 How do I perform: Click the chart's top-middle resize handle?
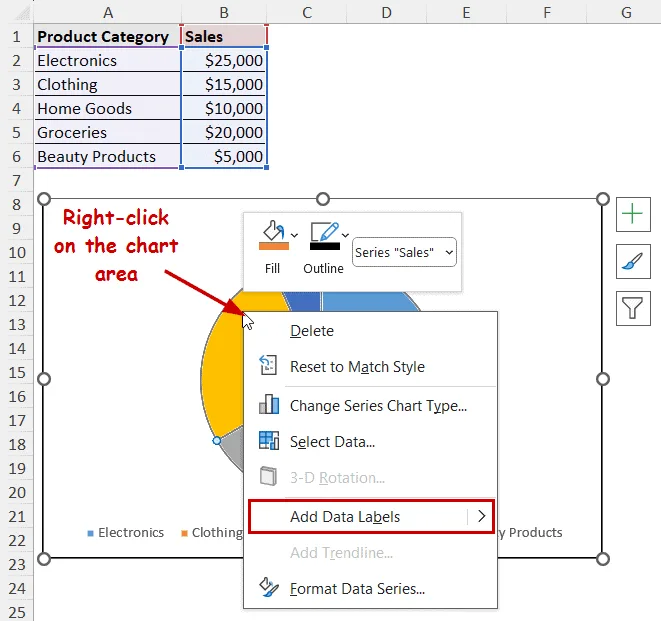[x=323, y=199]
